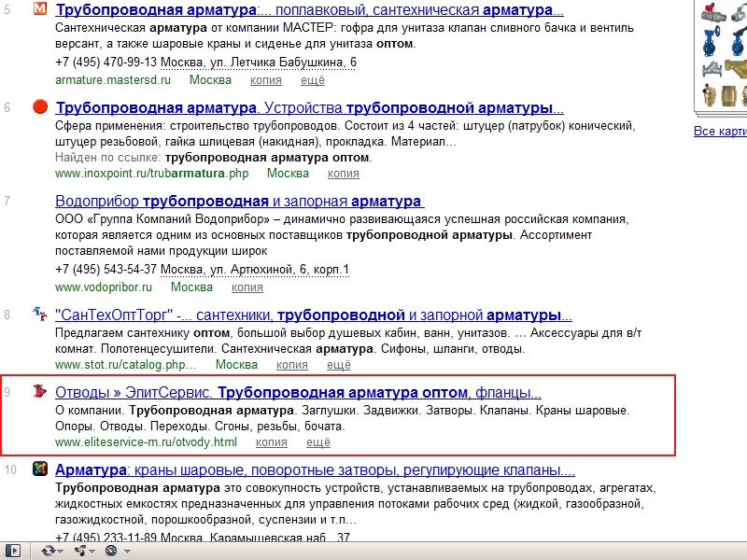Open the 'Все карти...' all images link
The image size is (747, 560).
click(720, 131)
